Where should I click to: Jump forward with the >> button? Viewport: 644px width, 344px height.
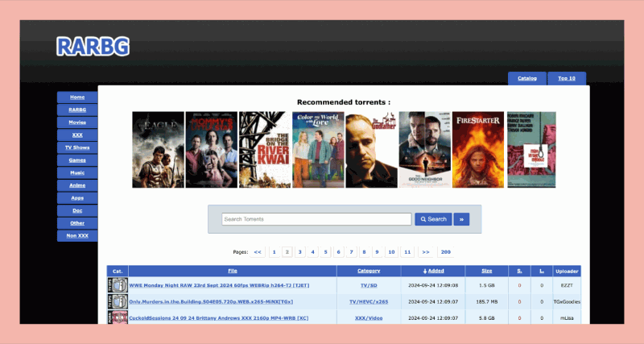click(426, 252)
